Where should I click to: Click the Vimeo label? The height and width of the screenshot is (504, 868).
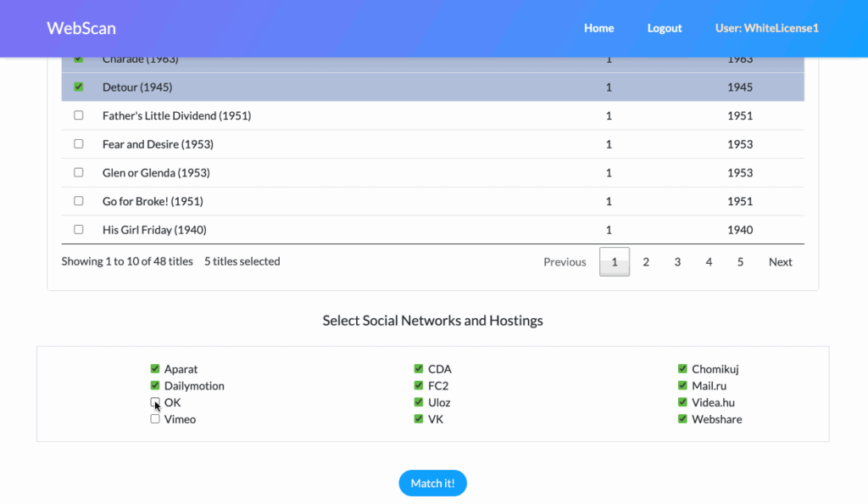tap(180, 419)
